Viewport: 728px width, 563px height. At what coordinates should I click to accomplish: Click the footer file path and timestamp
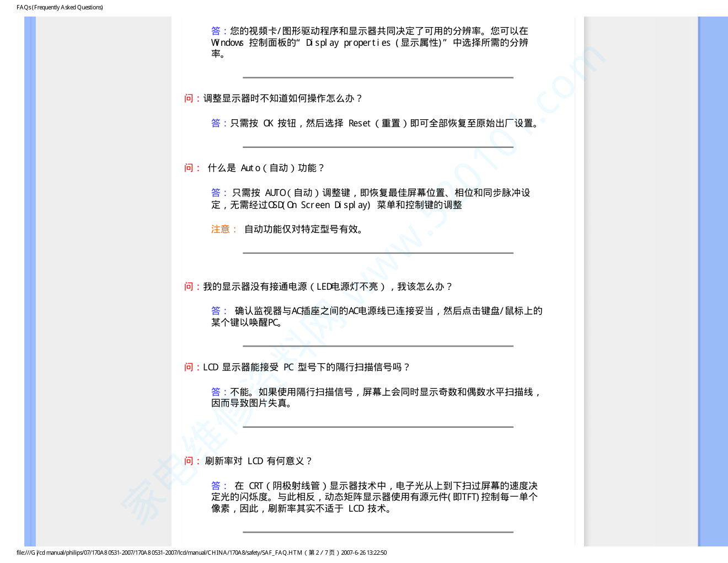pyautogui.click(x=202, y=553)
